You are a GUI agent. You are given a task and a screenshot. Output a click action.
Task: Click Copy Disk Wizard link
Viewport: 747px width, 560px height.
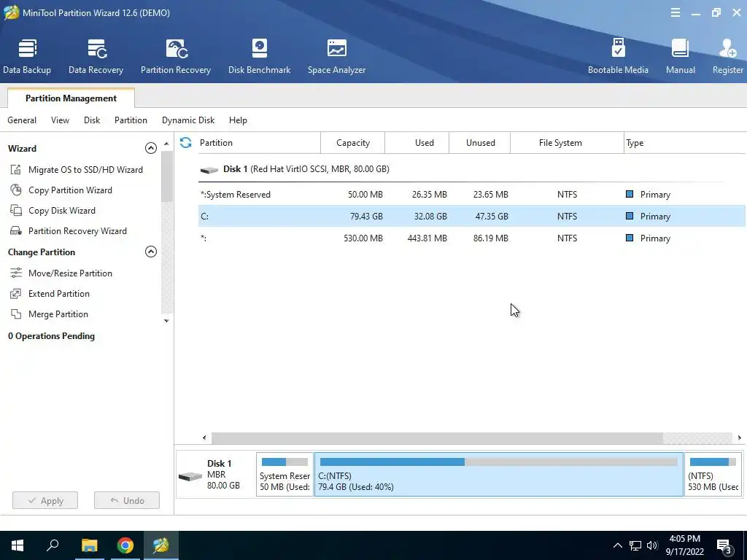pyautogui.click(x=62, y=211)
